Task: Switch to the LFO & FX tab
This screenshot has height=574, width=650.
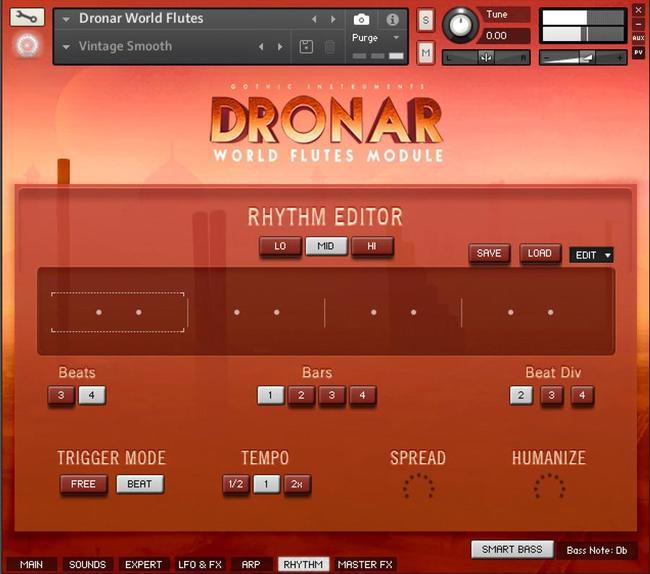Action: (200, 565)
